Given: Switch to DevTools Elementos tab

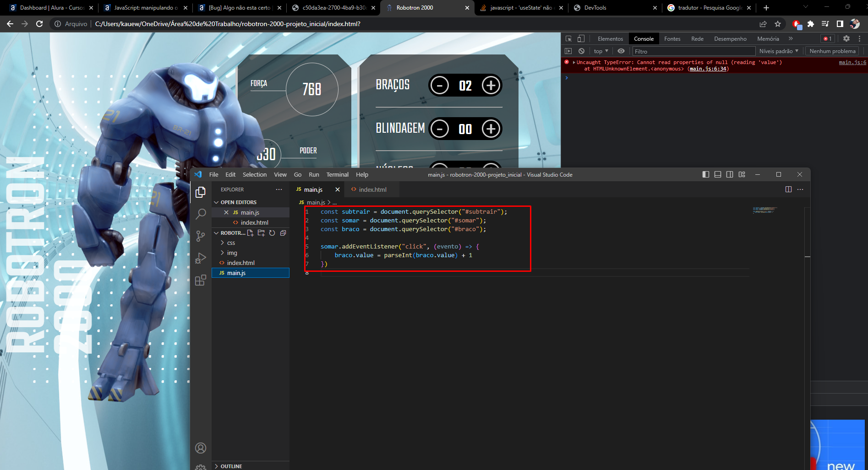Looking at the screenshot, I should 610,39.
